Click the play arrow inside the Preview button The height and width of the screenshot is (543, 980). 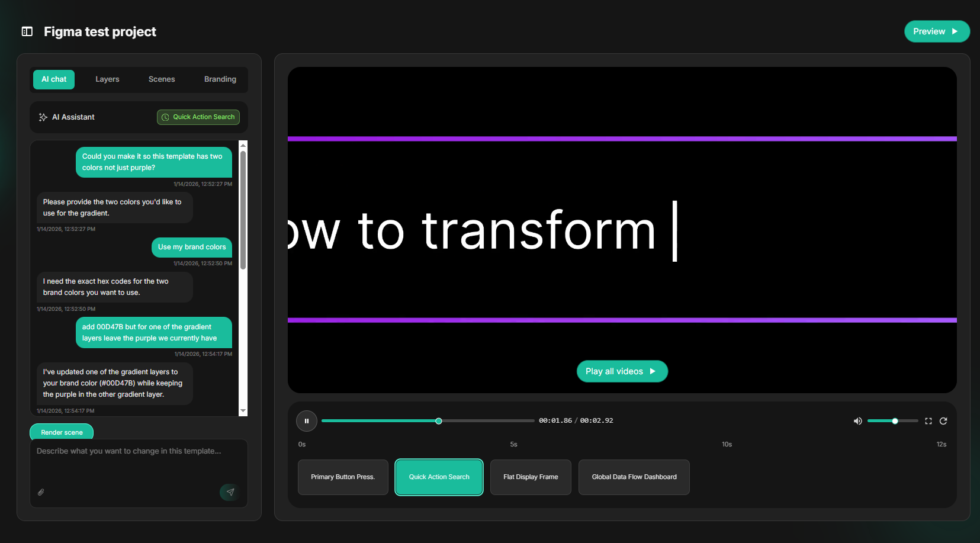coord(954,31)
